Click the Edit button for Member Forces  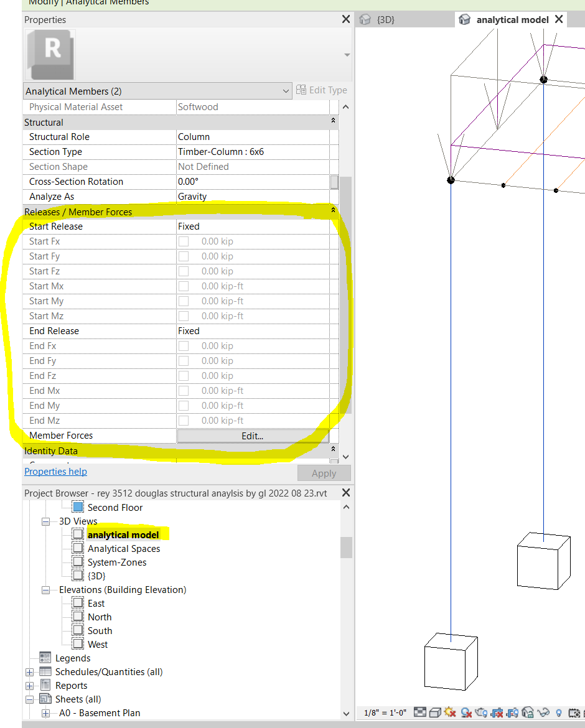(253, 436)
